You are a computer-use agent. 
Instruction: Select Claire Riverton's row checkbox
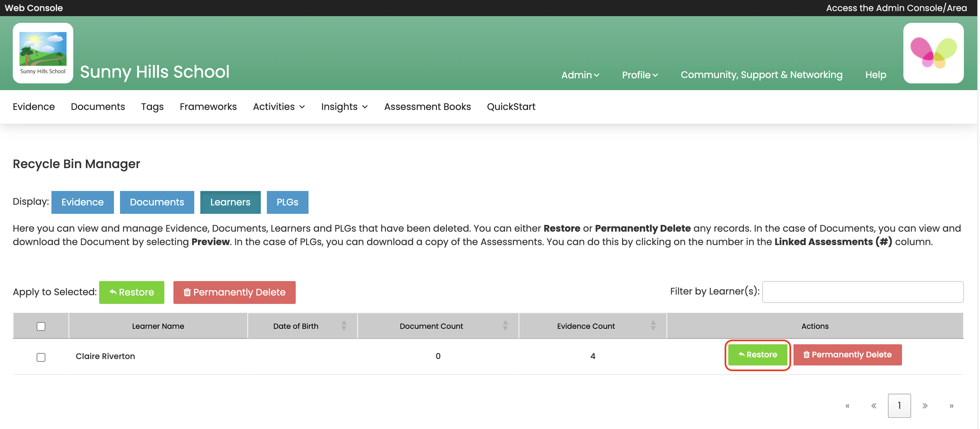click(x=41, y=357)
